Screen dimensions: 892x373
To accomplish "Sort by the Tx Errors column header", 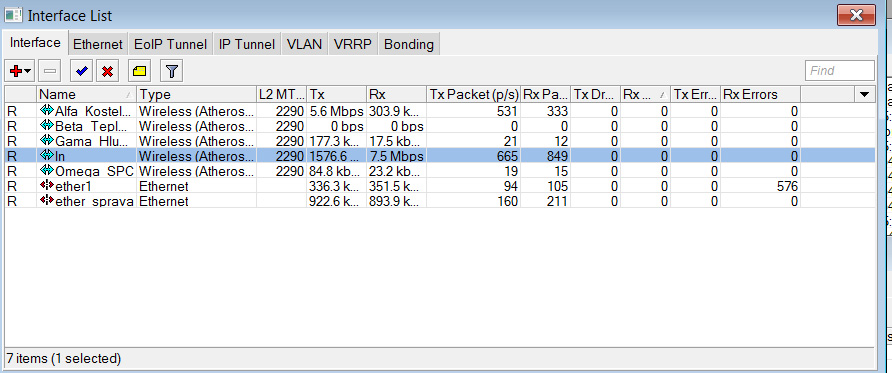I will click(x=696, y=94).
